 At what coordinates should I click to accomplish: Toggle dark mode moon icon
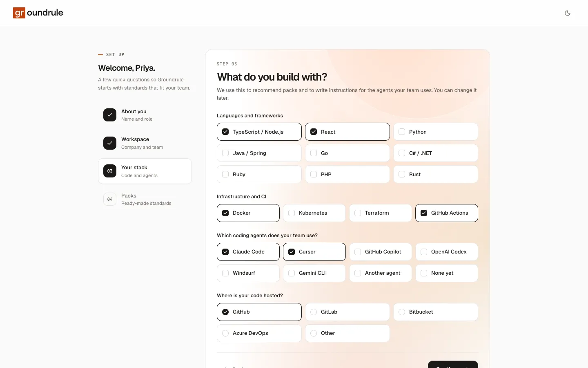[x=568, y=13]
